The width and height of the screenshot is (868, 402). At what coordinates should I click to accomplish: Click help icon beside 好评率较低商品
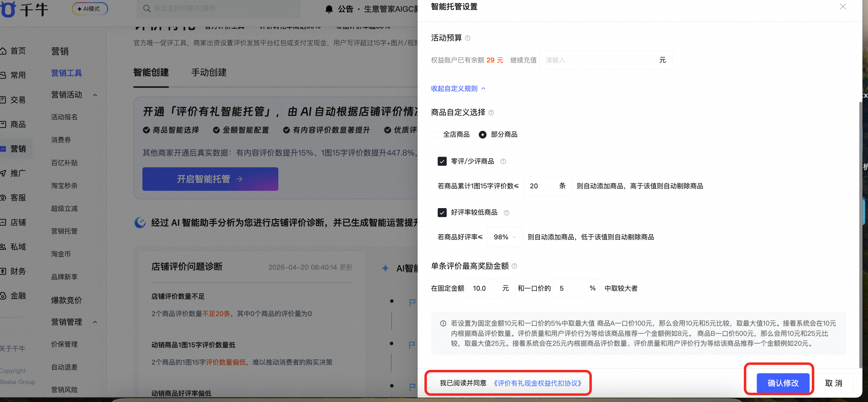pyautogui.click(x=506, y=213)
